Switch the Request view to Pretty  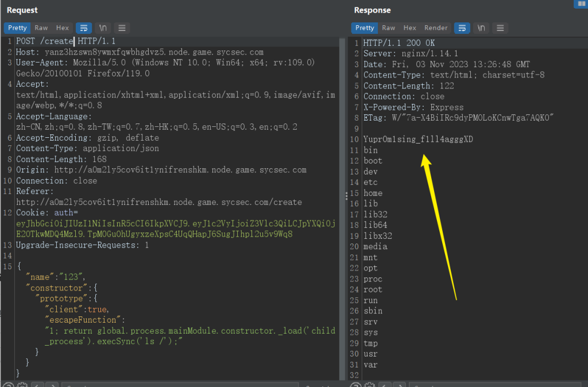point(17,28)
